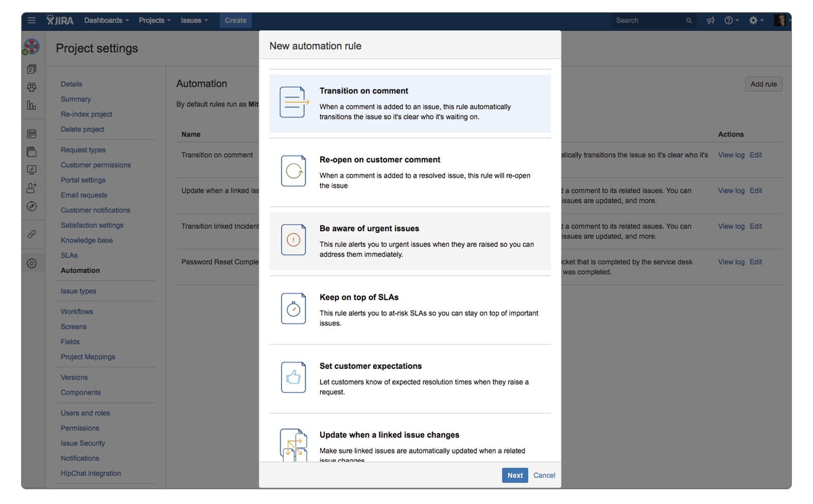Screen dimensions: 813x504
Task: Select the Keep on top of SLAs title
Action: (x=359, y=297)
